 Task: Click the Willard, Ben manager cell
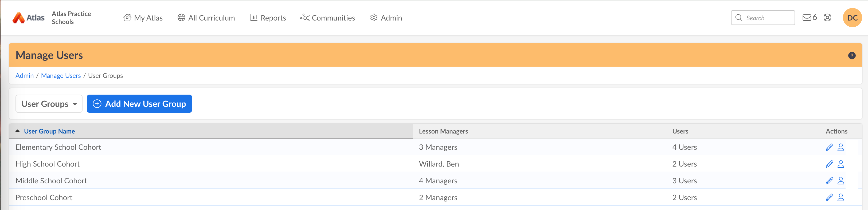click(439, 164)
